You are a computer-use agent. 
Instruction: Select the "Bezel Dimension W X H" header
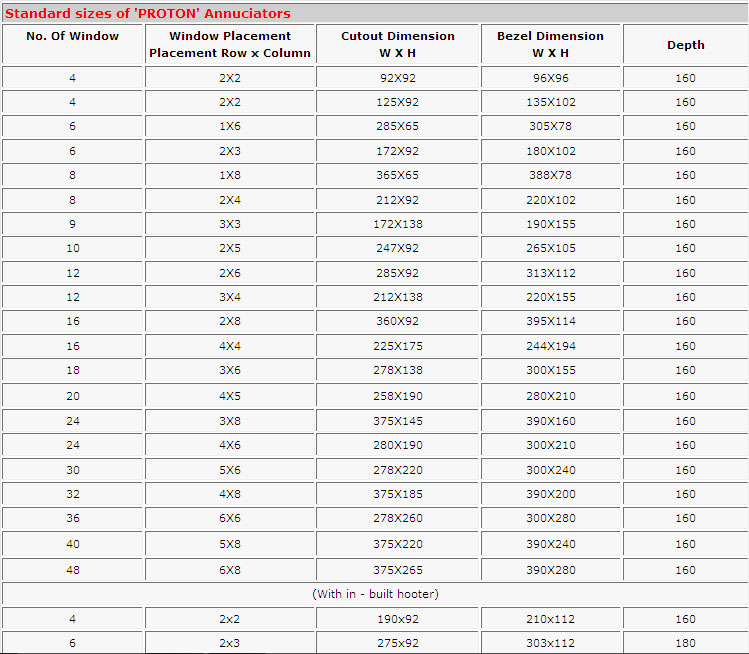(x=550, y=44)
